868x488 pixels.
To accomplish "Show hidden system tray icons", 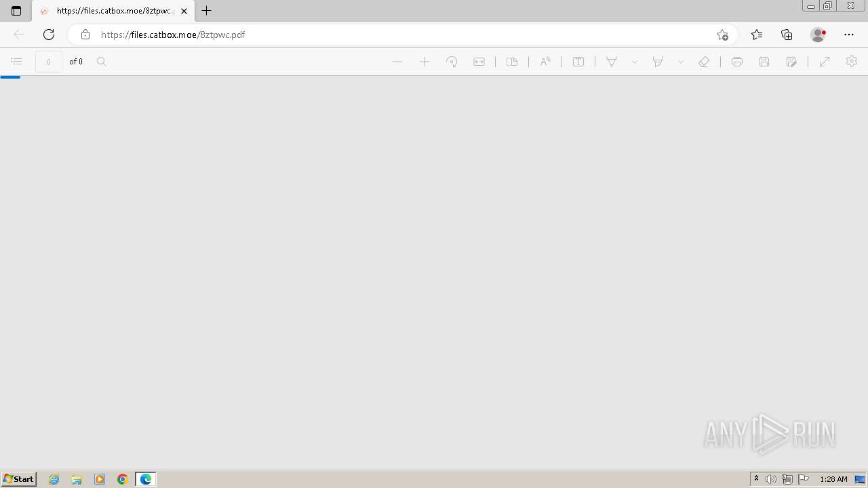I will (756, 479).
